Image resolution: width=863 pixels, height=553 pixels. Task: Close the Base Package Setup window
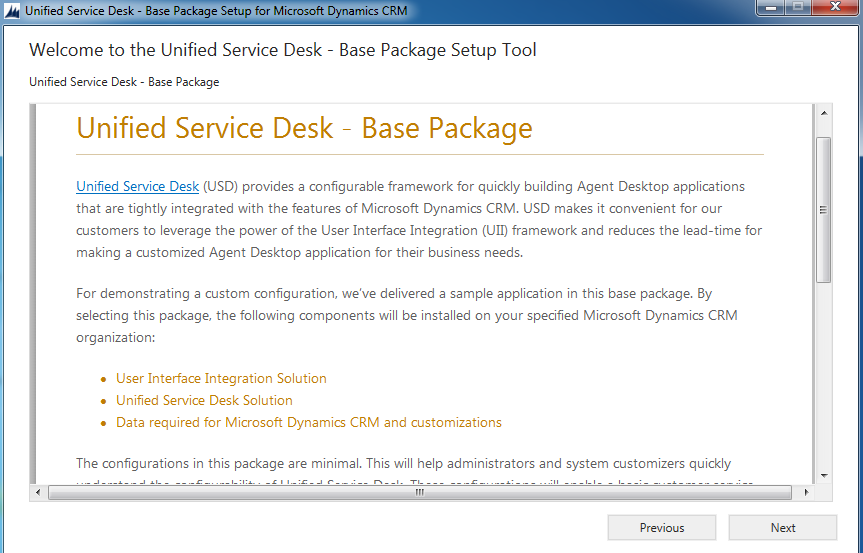click(834, 9)
